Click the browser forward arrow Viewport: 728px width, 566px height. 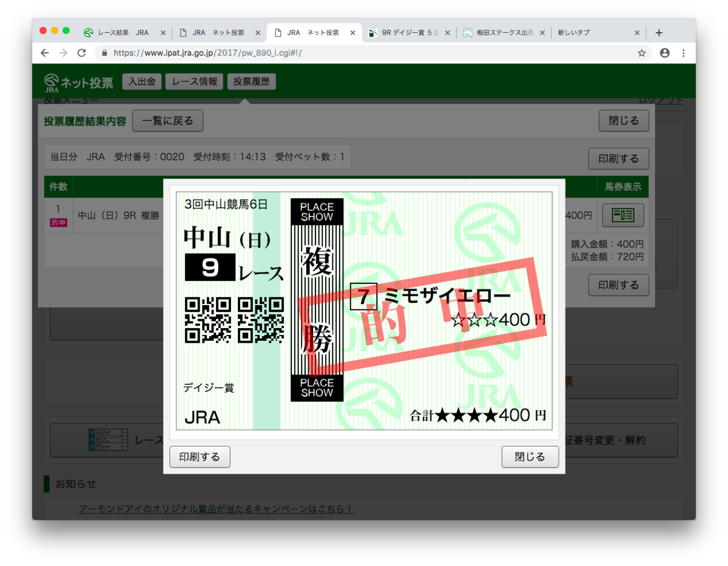pos(63,53)
